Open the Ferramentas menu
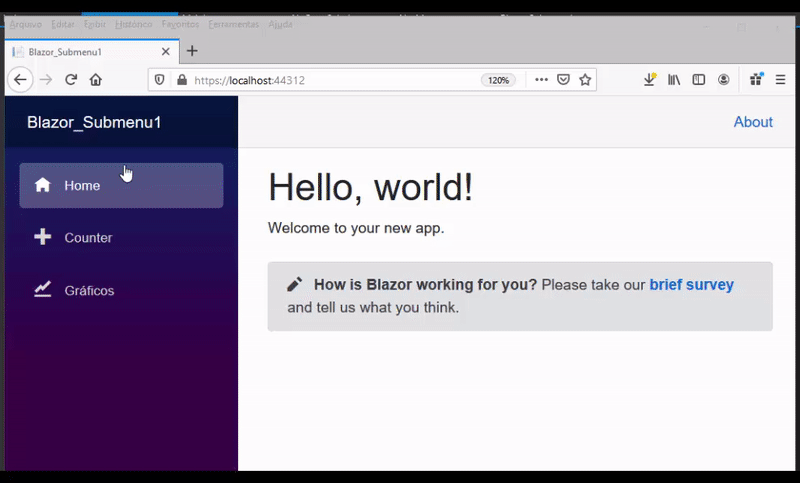Viewport: 800px width, 483px height. tap(234, 24)
